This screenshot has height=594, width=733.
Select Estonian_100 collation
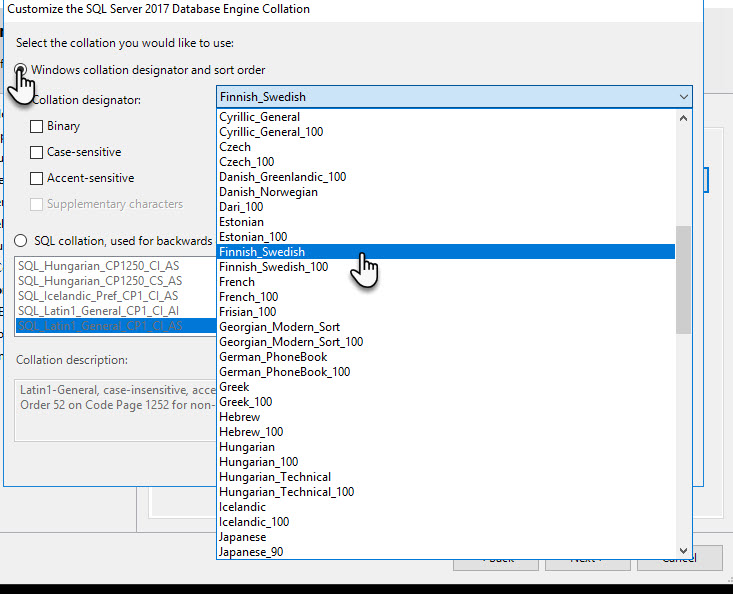coord(446,236)
